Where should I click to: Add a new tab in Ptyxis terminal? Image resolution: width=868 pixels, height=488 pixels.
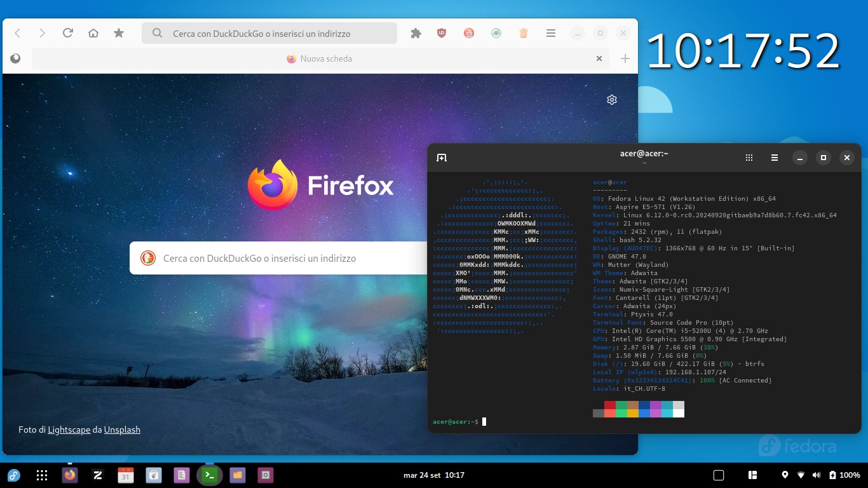pos(442,158)
